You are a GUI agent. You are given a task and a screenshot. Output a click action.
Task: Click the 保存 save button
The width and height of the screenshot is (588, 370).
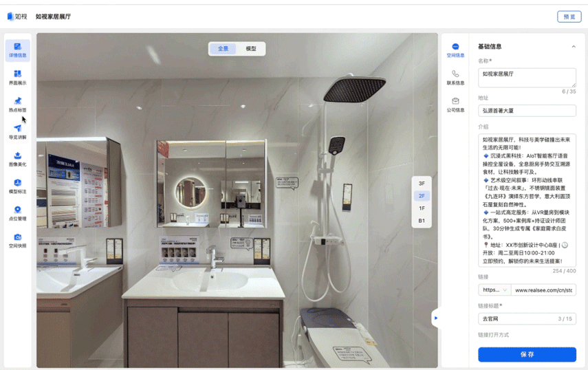[x=527, y=354]
